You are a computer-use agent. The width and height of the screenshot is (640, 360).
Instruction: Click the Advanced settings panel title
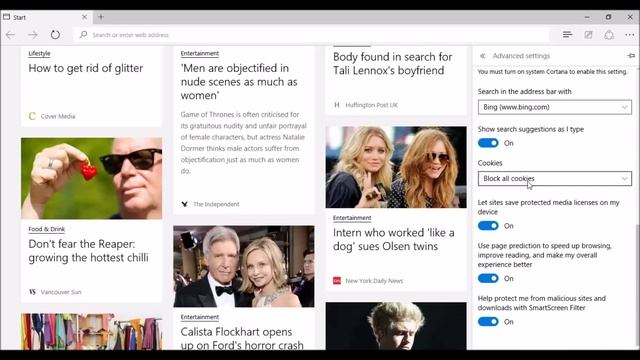(521, 56)
